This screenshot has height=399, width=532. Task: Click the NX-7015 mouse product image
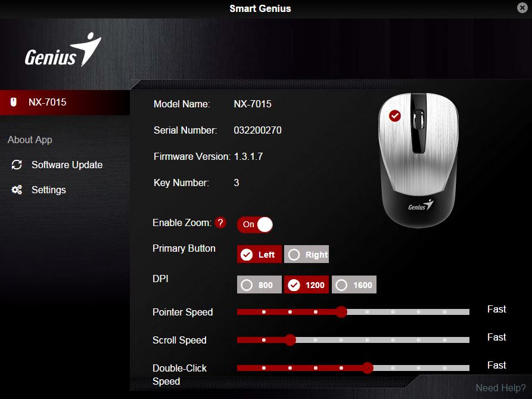tap(419, 160)
